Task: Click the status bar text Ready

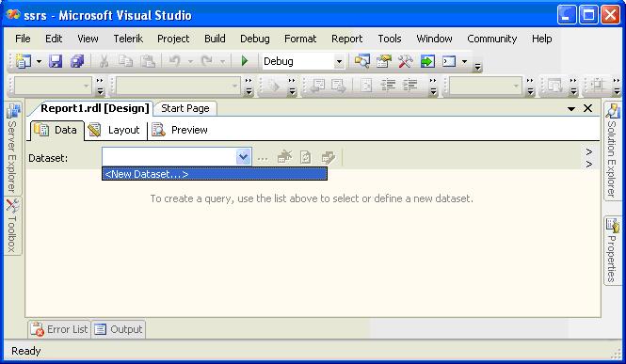Action: [26, 351]
